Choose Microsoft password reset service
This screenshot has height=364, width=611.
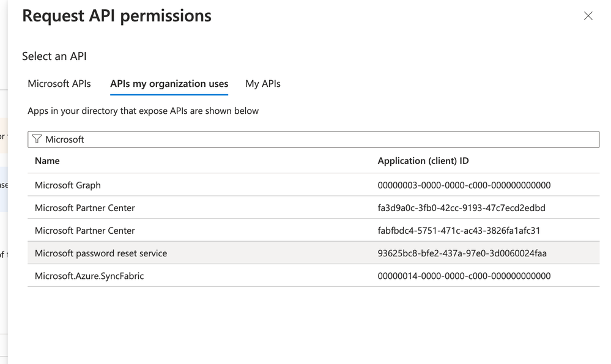[101, 253]
